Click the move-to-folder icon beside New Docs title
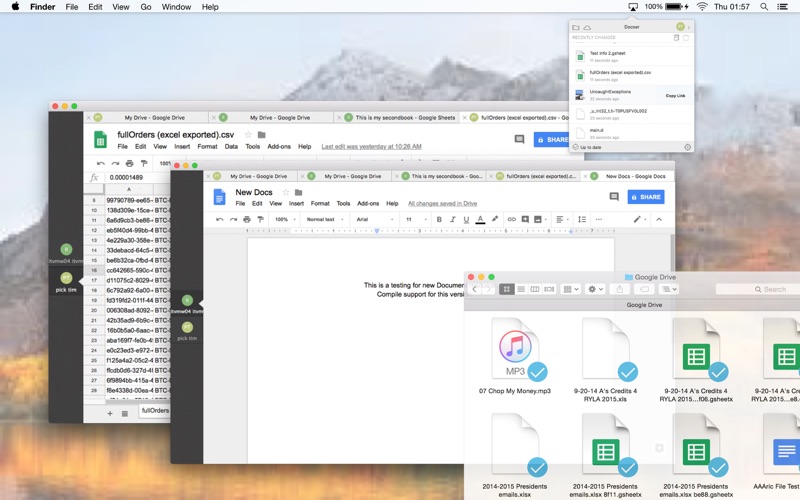800x500 pixels. point(298,192)
